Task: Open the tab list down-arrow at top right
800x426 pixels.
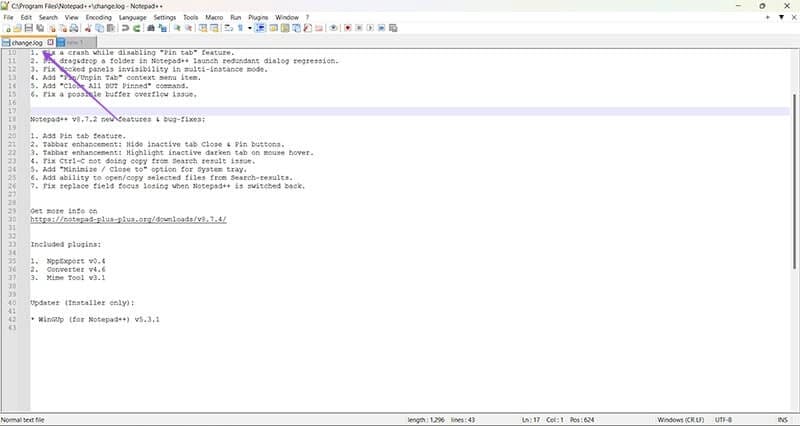Action: 781,17
